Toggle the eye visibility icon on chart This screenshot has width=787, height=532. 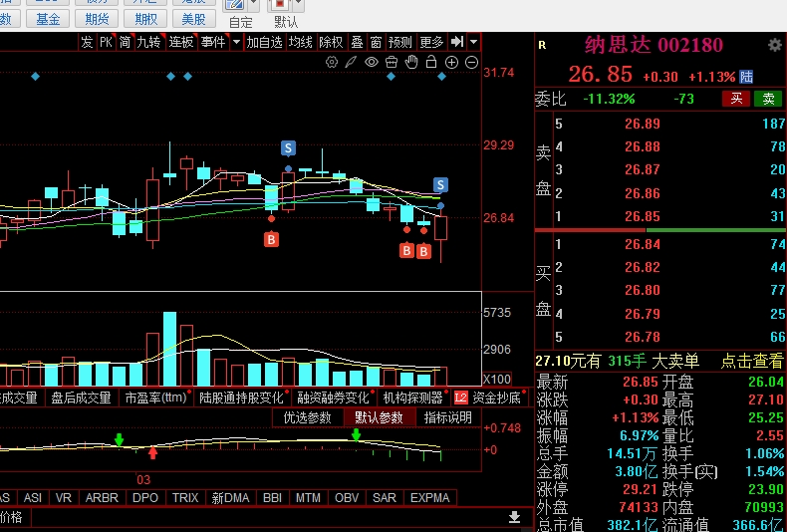pyautogui.click(x=372, y=62)
